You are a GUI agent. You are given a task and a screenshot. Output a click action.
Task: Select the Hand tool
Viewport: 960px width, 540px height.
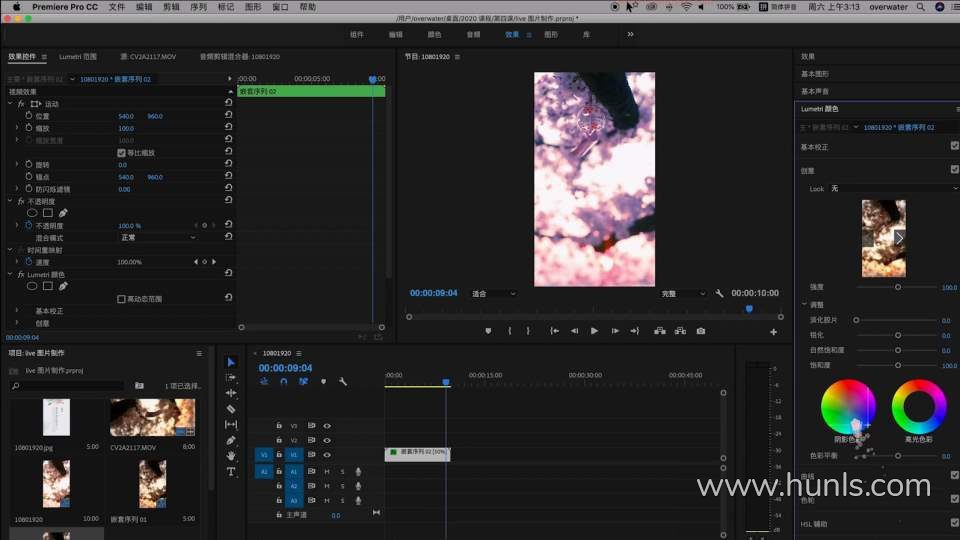pos(231,456)
